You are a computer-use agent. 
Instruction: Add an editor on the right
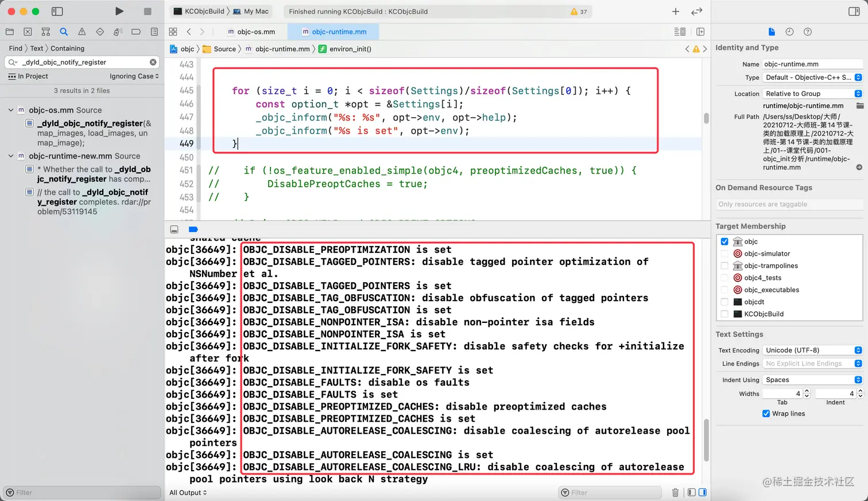[700, 32]
